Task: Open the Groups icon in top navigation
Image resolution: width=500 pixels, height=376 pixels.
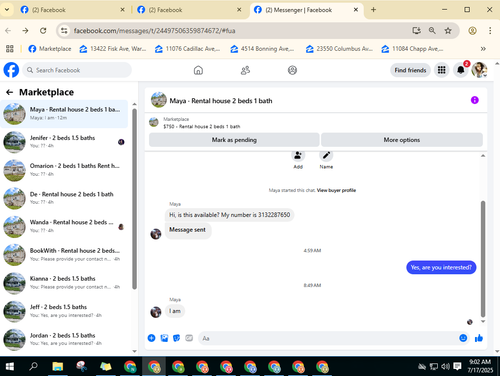Action: [x=292, y=70]
